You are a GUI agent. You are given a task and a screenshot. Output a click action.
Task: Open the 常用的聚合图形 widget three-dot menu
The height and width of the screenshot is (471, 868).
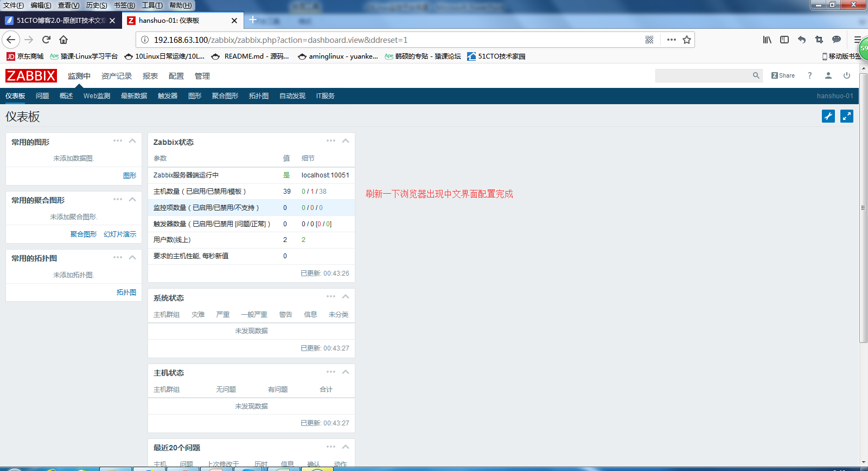(x=118, y=199)
